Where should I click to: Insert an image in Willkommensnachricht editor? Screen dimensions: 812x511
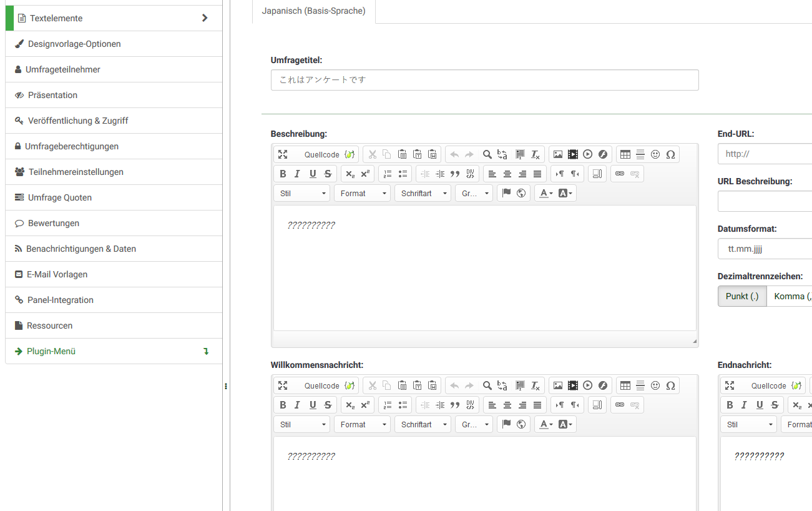click(558, 385)
